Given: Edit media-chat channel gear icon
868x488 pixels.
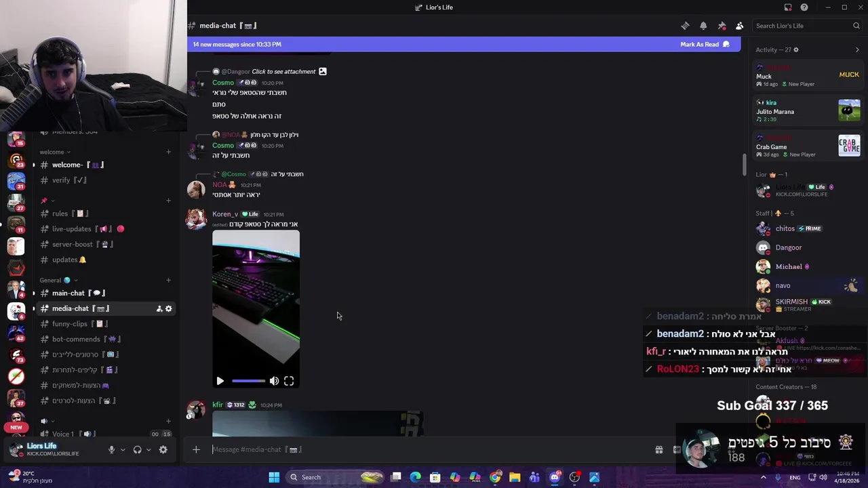Looking at the screenshot, I should pos(169,308).
